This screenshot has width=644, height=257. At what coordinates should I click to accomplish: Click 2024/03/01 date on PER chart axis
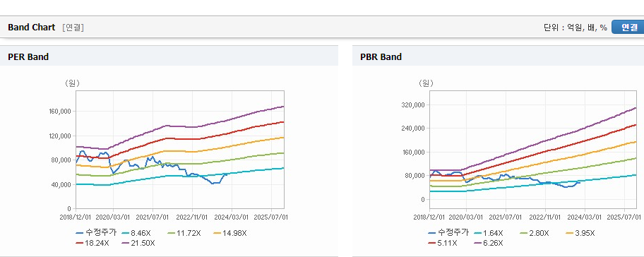(232, 217)
